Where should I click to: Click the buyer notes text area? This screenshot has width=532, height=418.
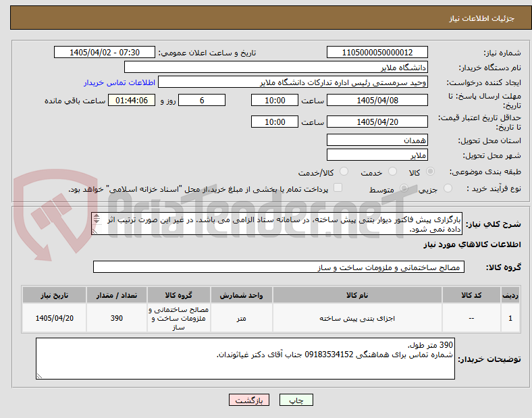coord(245,359)
